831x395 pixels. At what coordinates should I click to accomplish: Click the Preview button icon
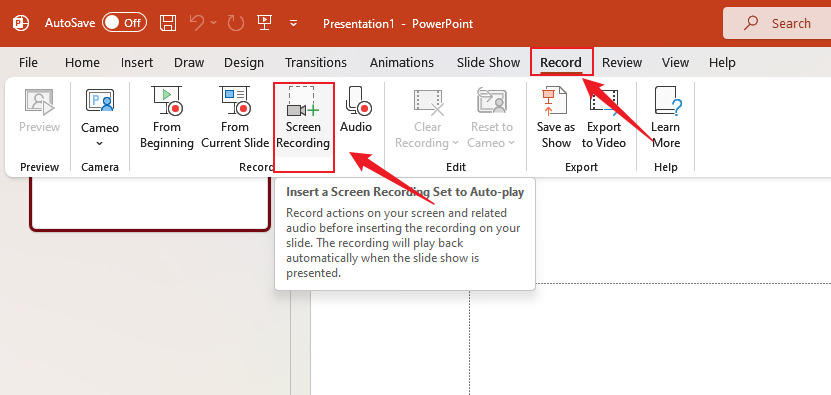point(40,102)
